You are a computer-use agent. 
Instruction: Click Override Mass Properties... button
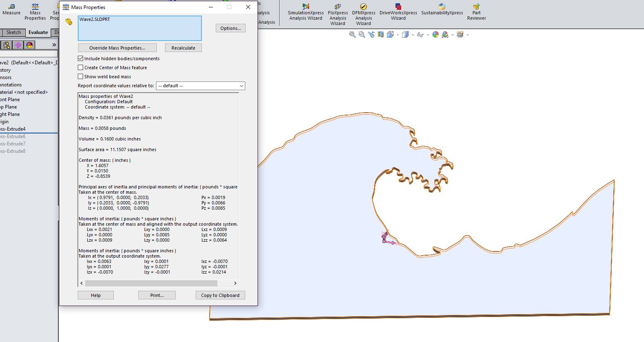[118, 48]
